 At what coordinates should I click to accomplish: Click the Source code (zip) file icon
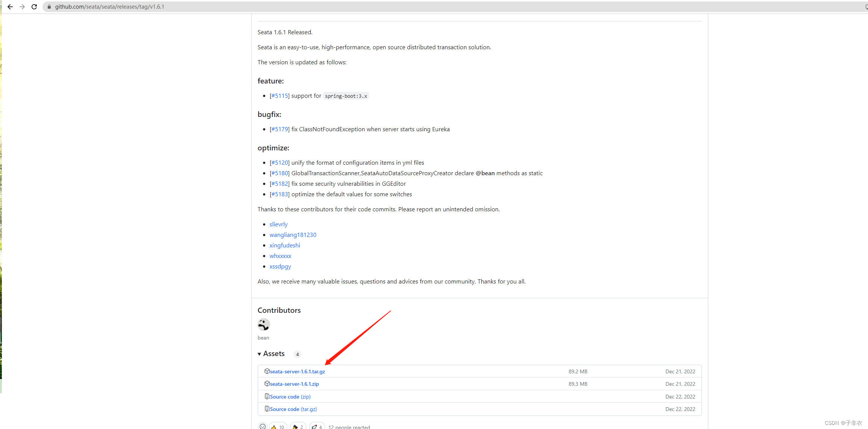click(x=267, y=396)
